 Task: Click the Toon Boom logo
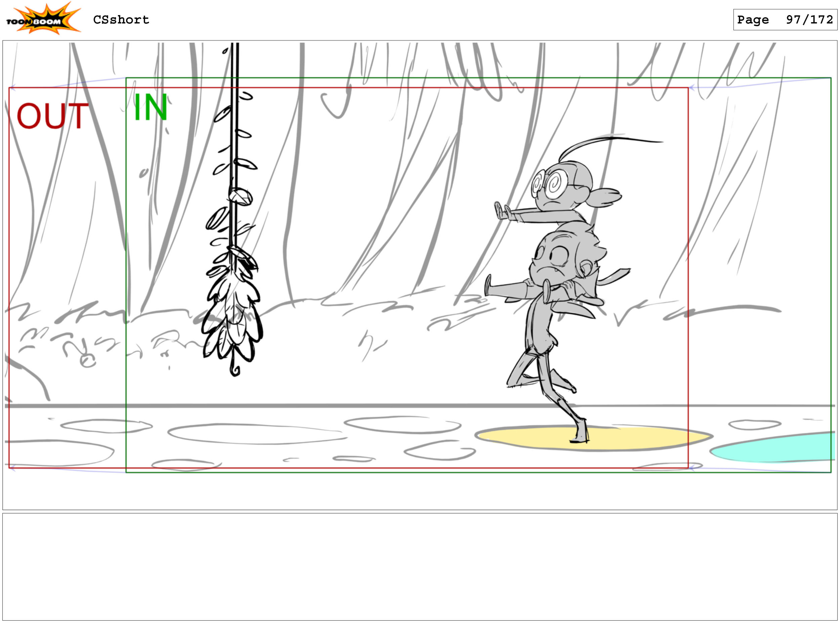tap(43, 19)
